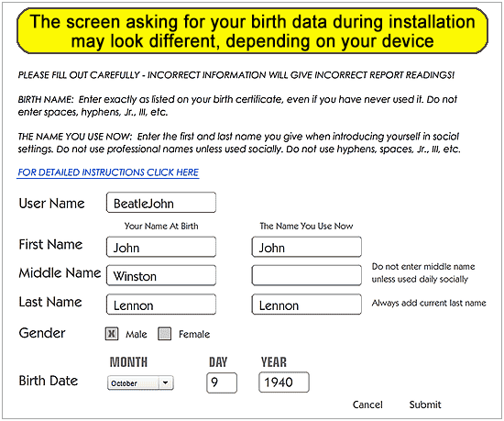Select the birth Year field
Image resolution: width=504 pixels, height=421 pixels.
[284, 382]
